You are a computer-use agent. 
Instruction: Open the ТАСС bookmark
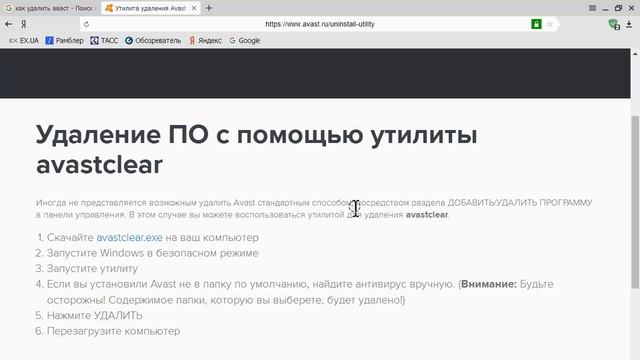point(104,40)
